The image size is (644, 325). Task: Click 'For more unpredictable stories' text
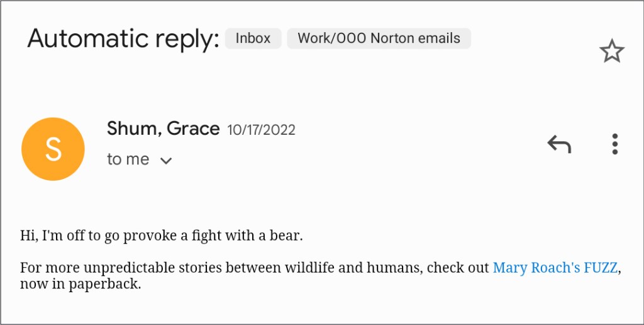[107, 268]
